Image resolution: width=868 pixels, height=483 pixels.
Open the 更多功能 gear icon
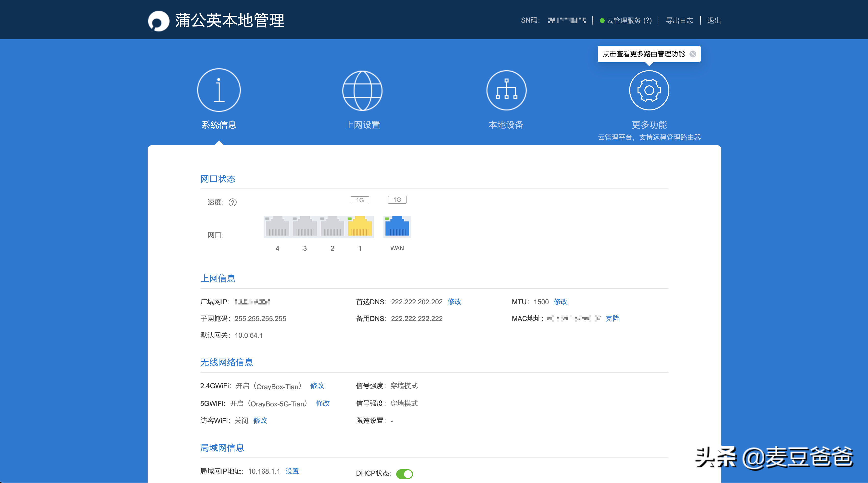click(x=649, y=90)
